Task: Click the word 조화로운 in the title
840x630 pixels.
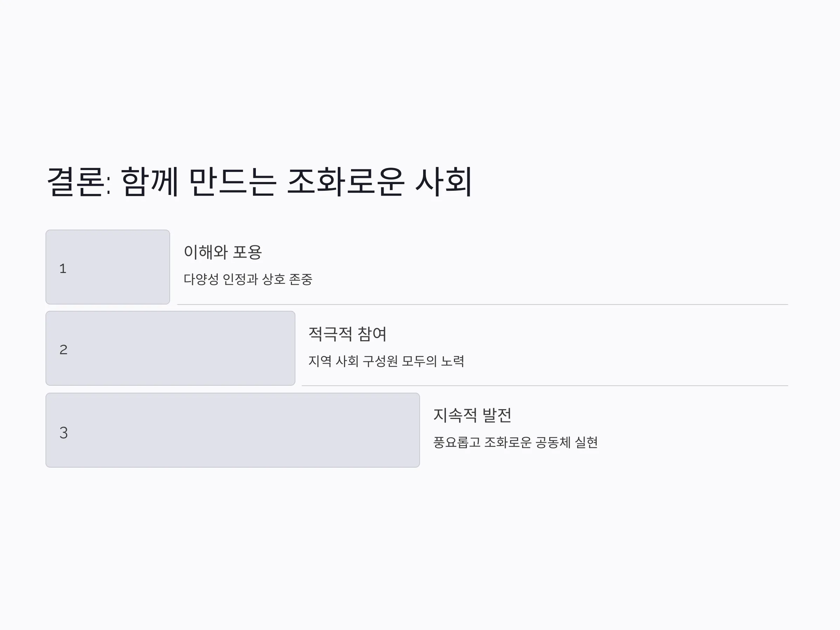Action: (x=345, y=182)
